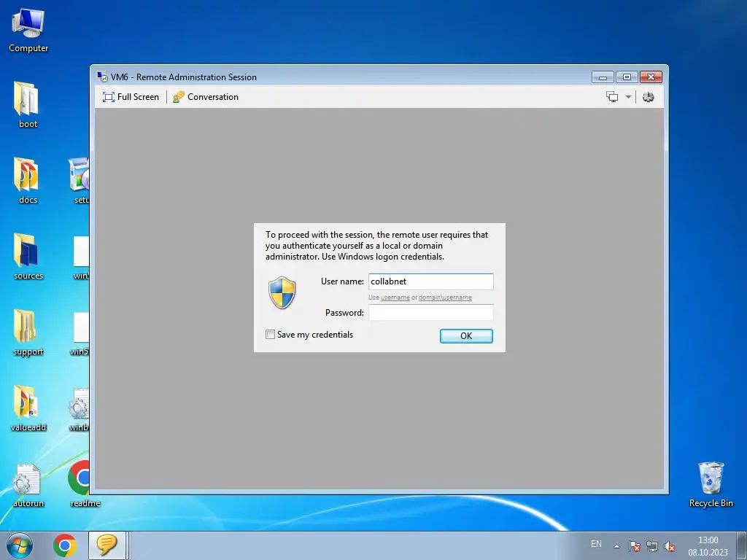Image resolution: width=747 pixels, height=560 pixels.
Task: Launch Chrome from the taskbar
Action: tap(65, 545)
